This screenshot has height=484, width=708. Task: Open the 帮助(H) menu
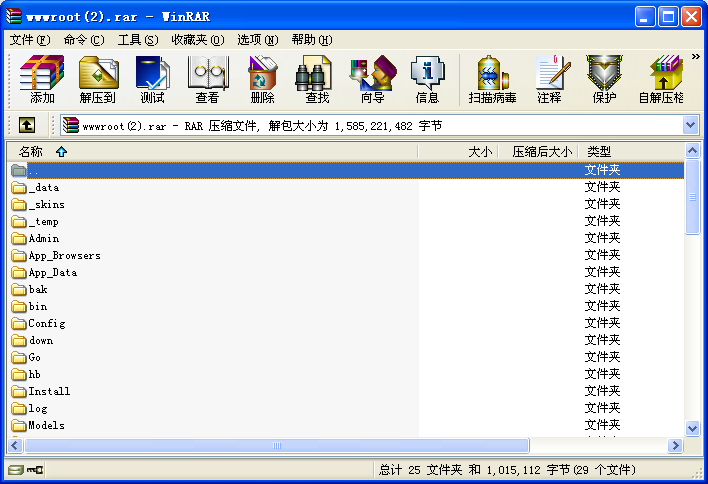click(x=312, y=40)
